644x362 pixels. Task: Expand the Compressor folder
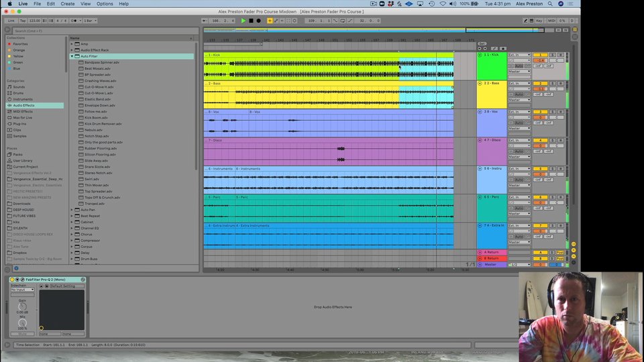pyautogui.click(x=72, y=241)
